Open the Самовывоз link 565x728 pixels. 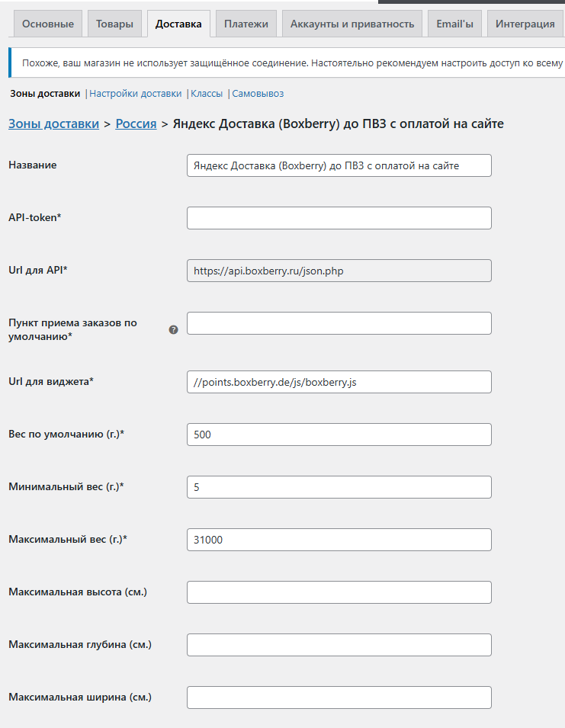click(258, 93)
